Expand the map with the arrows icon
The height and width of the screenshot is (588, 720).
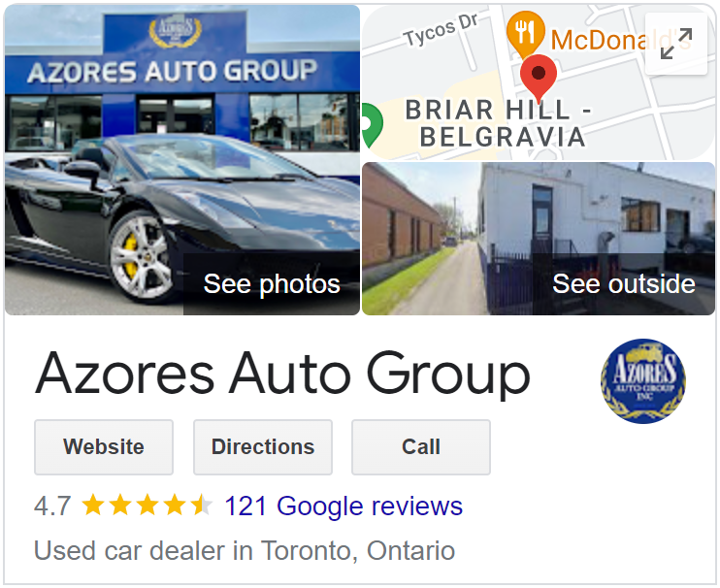click(x=676, y=44)
